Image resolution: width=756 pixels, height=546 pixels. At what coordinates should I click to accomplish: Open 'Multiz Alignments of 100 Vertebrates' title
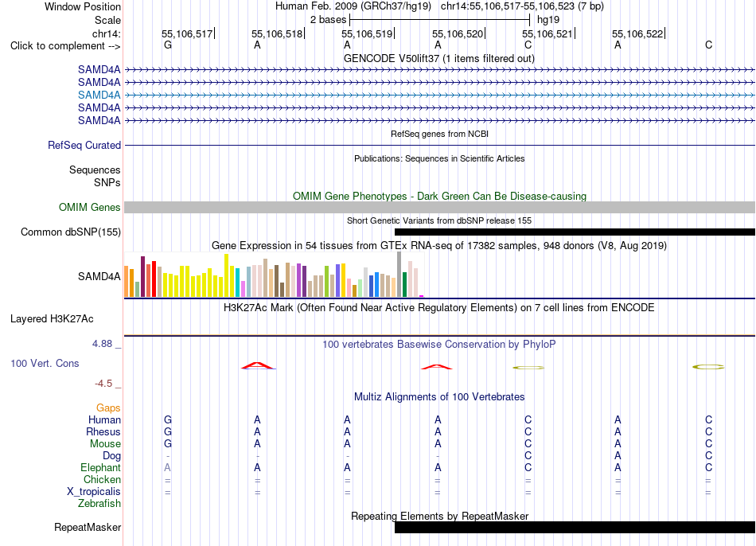439,397
